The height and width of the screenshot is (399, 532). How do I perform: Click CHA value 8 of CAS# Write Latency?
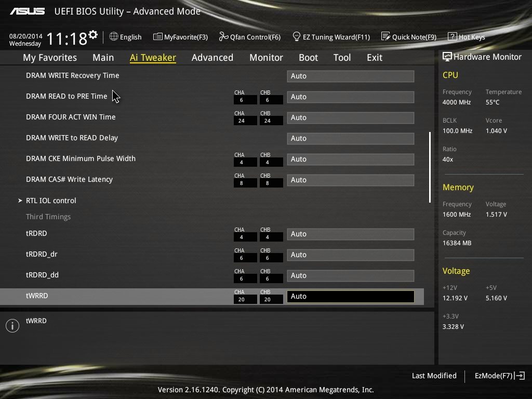245,183
